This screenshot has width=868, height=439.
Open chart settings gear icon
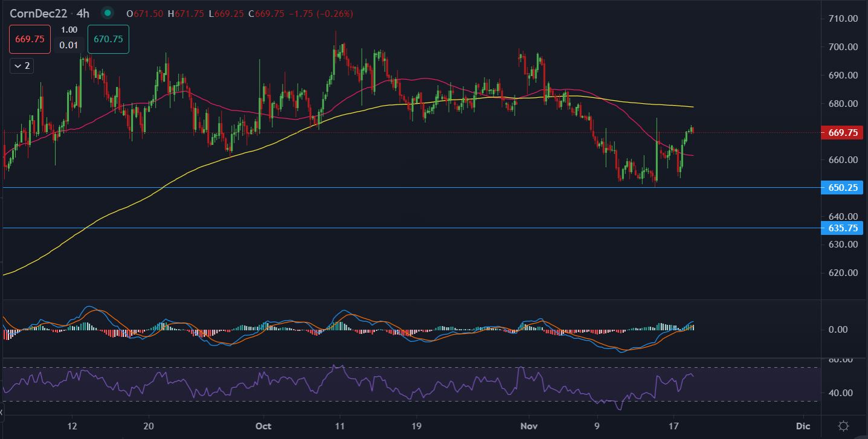[844, 426]
